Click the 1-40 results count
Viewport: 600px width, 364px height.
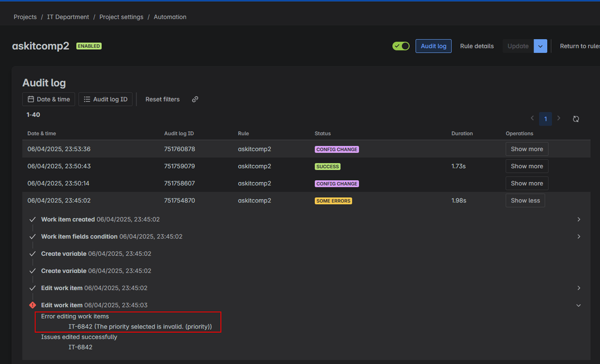point(33,115)
